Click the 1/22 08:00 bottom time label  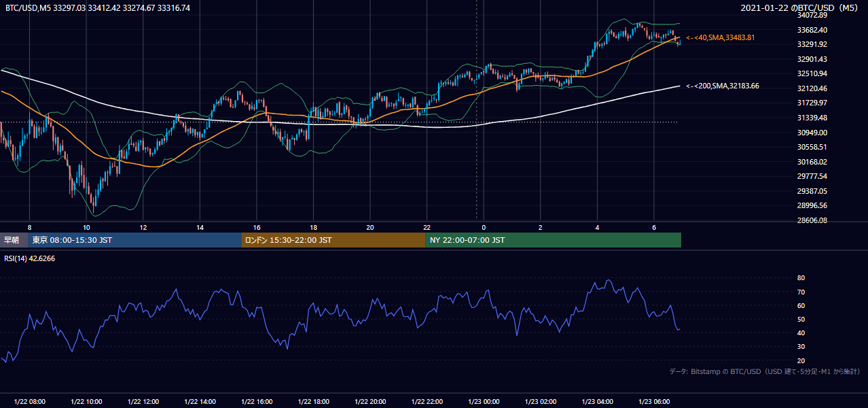click(29, 402)
